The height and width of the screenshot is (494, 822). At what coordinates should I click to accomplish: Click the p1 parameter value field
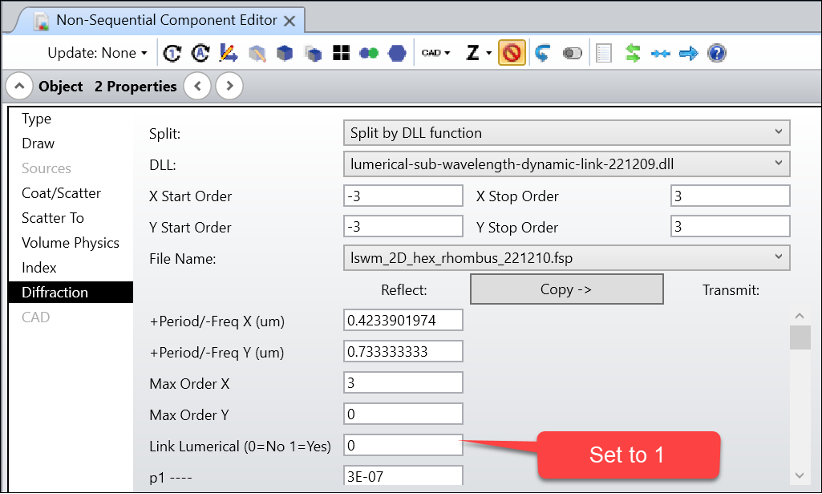pyautogui.click(x=403, y=476)
